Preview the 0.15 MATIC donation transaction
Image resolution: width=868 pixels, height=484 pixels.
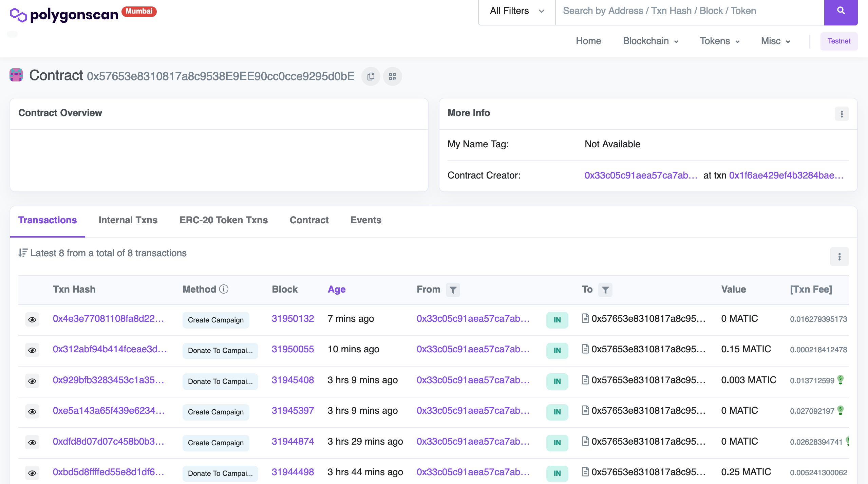[32, 350]
